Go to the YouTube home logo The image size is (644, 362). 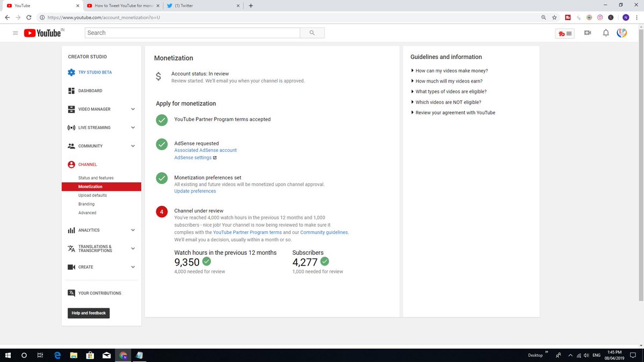(42, 33)
